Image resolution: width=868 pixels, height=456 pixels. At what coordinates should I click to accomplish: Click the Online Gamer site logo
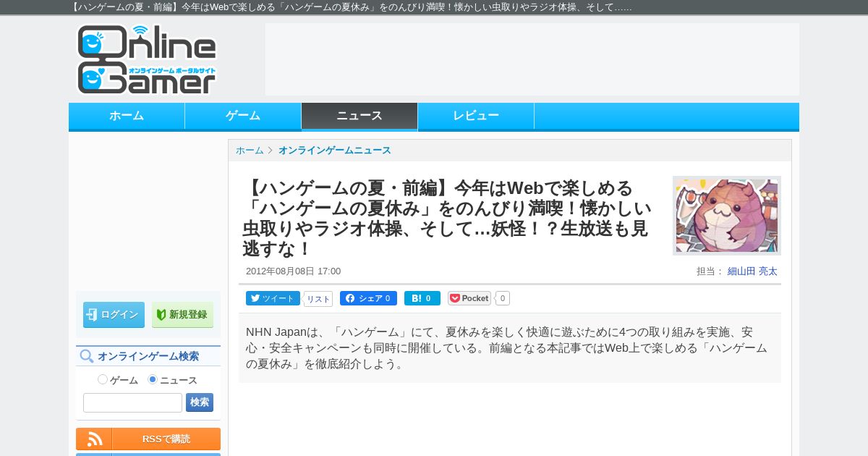[x=147, y=59]
